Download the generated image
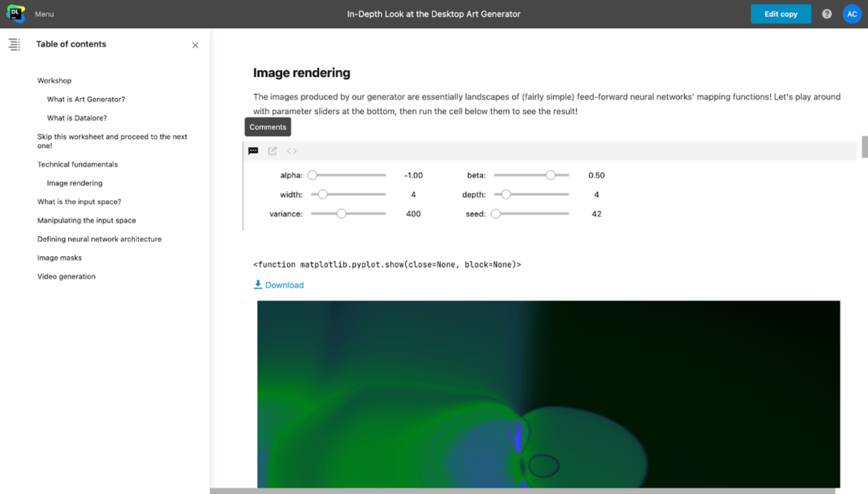 [278, 285]
